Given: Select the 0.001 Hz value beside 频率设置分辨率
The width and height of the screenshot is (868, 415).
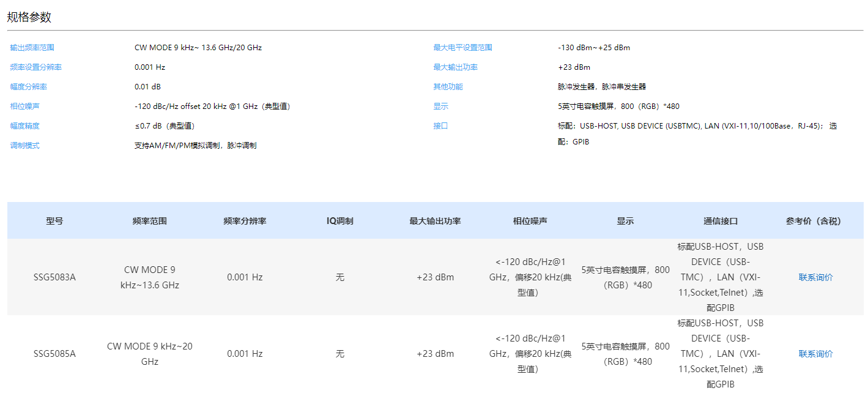Looking at the screenshot, I should click(x=150, y=67).
